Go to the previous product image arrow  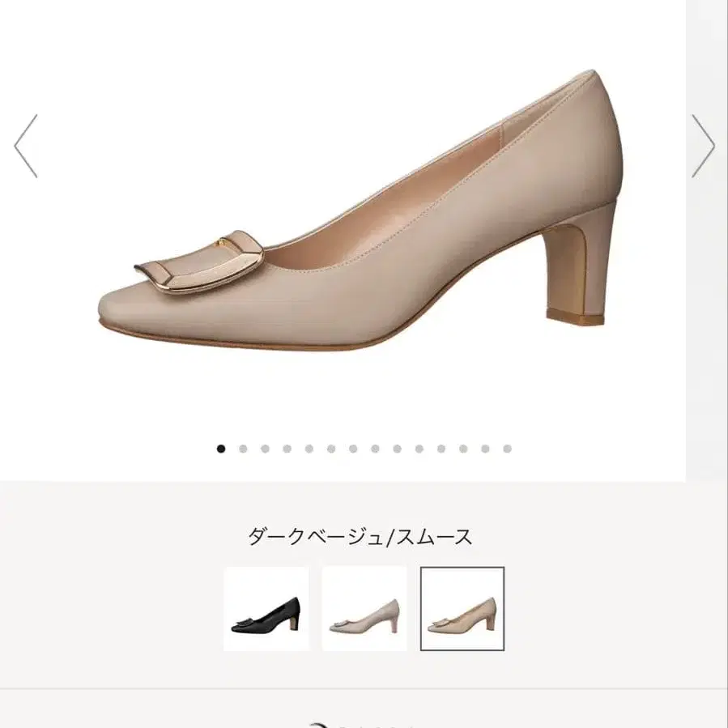[x=26, y=146]
